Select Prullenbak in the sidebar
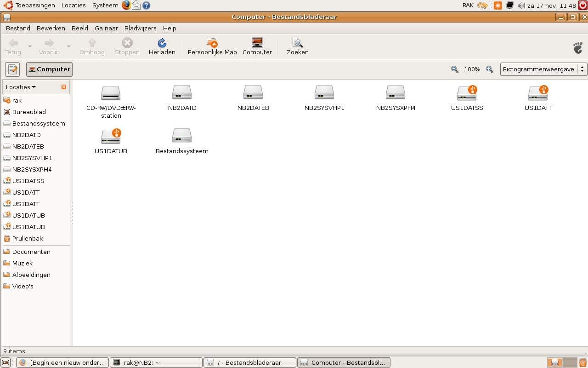This screenshot has height=368, width=588. pyautogui.click(x=27, y=238)
